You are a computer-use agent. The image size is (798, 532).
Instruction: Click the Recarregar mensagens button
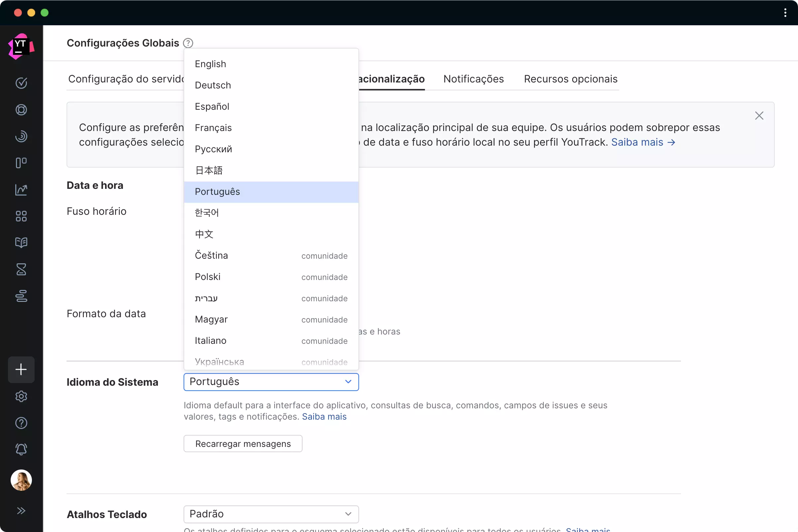(243, 444)
